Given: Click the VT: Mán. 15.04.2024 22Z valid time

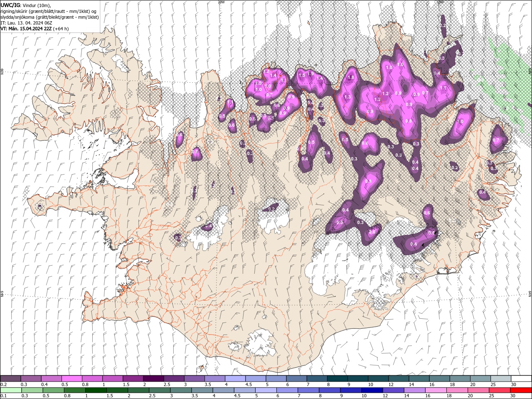Looking at the screenshot, I should (26, 29).
